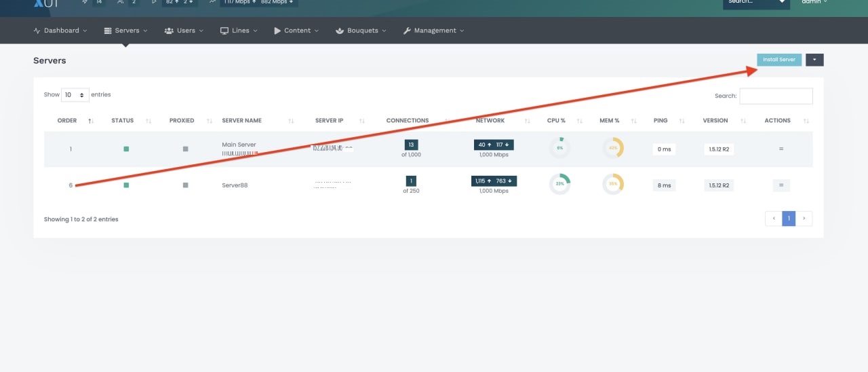
Task: Click the '40 ↑ 117 ↓' network badge
Action: [494, 145]
